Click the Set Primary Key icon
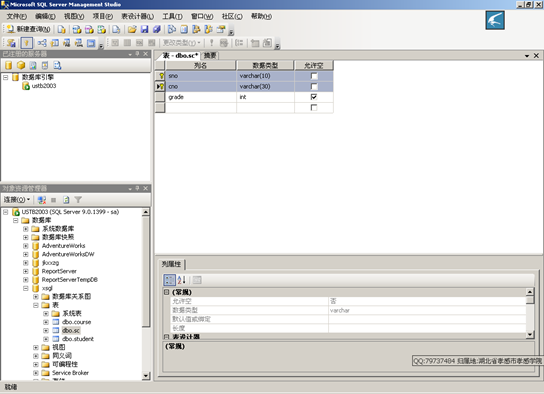 coord(26,43)
